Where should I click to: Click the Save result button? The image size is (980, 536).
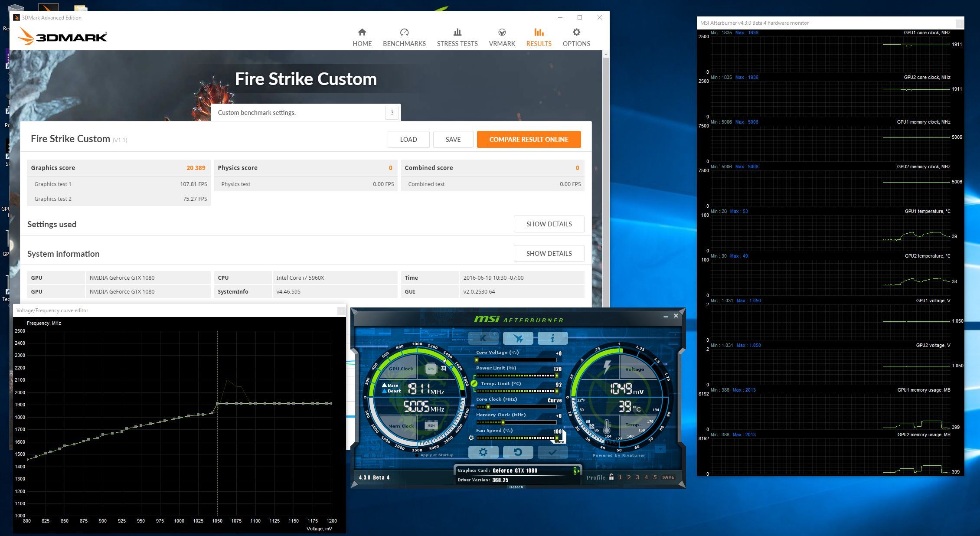pos(453,139)
